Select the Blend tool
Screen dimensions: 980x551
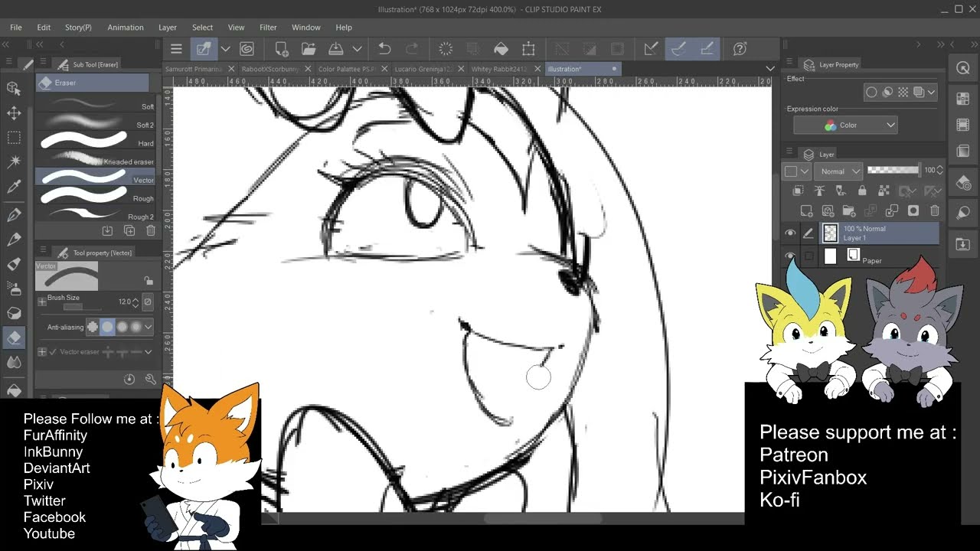(x=14, y=362)
